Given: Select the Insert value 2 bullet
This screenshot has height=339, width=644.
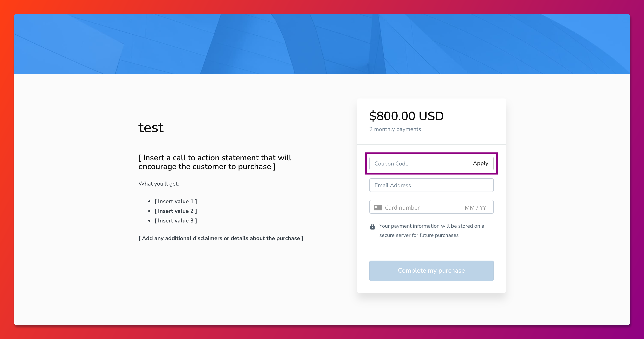Looking at the screenshot, I should [x=176, y=211].
